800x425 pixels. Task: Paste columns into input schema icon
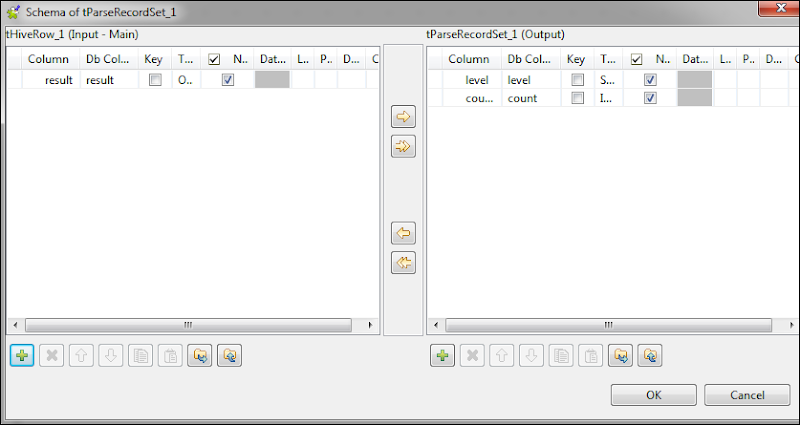tap(170, 355)
